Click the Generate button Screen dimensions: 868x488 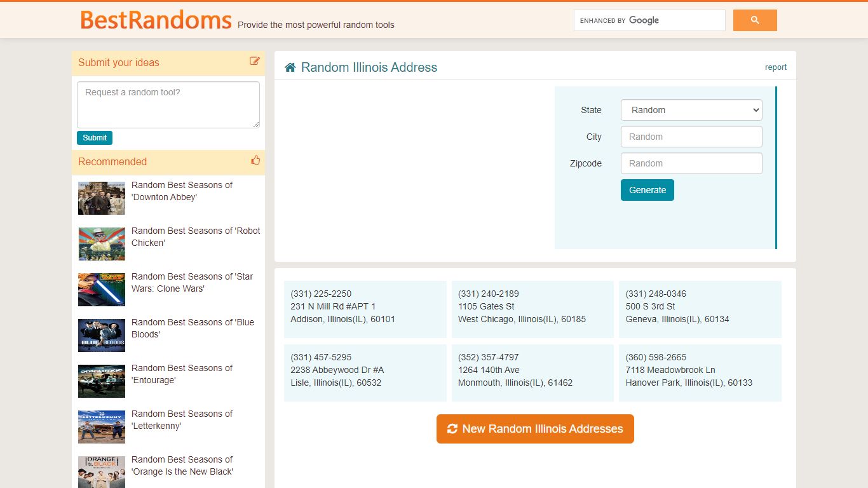coord(648,190)
